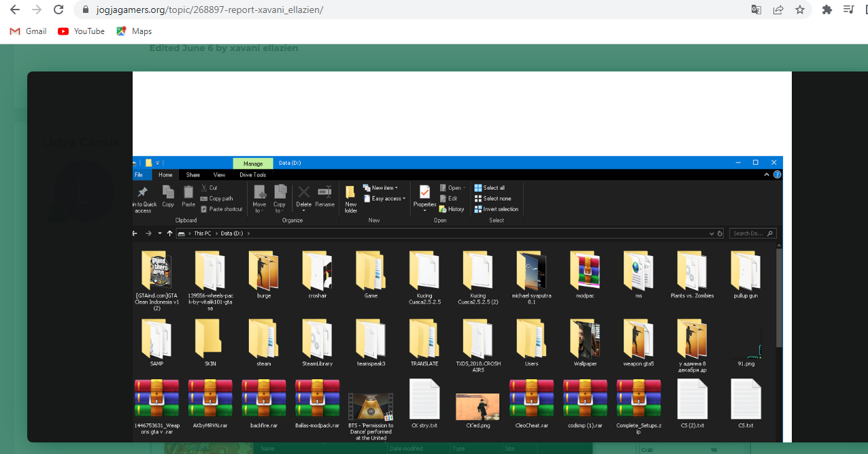This screenshot has width=868, height=454.
Task: Open Chrome media controls icon
Action: [x=848, y=10]
